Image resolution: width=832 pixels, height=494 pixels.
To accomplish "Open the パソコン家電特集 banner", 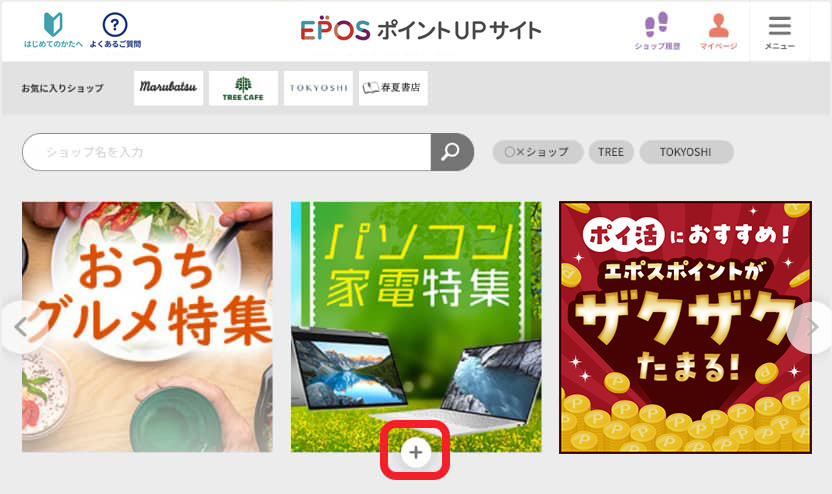I will pyautogui.click(x=416, y=327).
